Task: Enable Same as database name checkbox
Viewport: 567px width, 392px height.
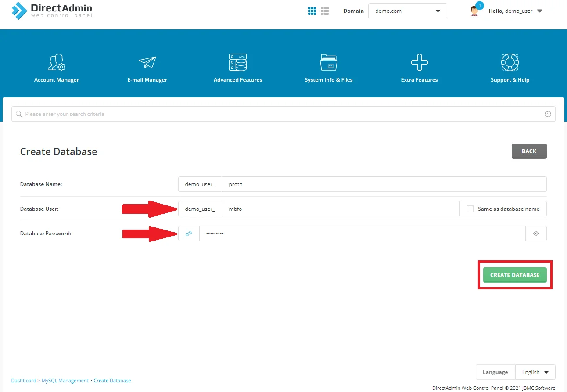Action: (x=470, y=209)
